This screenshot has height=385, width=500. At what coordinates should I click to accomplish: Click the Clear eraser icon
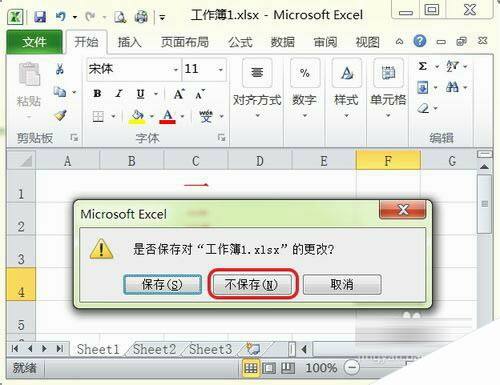coord(423,108)
